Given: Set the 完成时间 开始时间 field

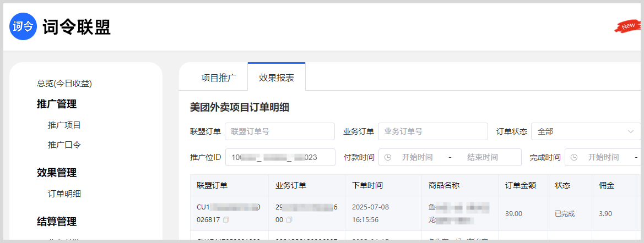Looking at the screenshot, I should pos(603,157).
